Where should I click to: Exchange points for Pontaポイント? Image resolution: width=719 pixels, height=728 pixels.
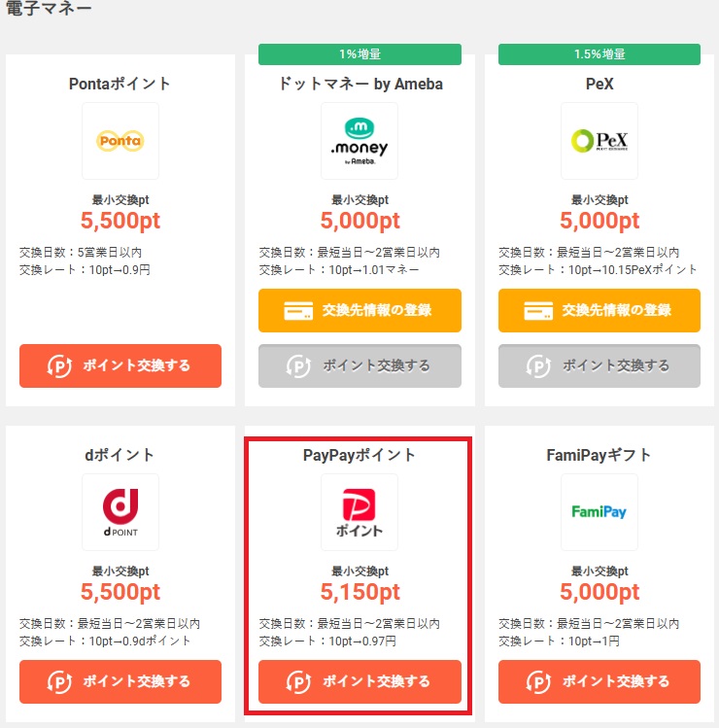tap(120, 365)
